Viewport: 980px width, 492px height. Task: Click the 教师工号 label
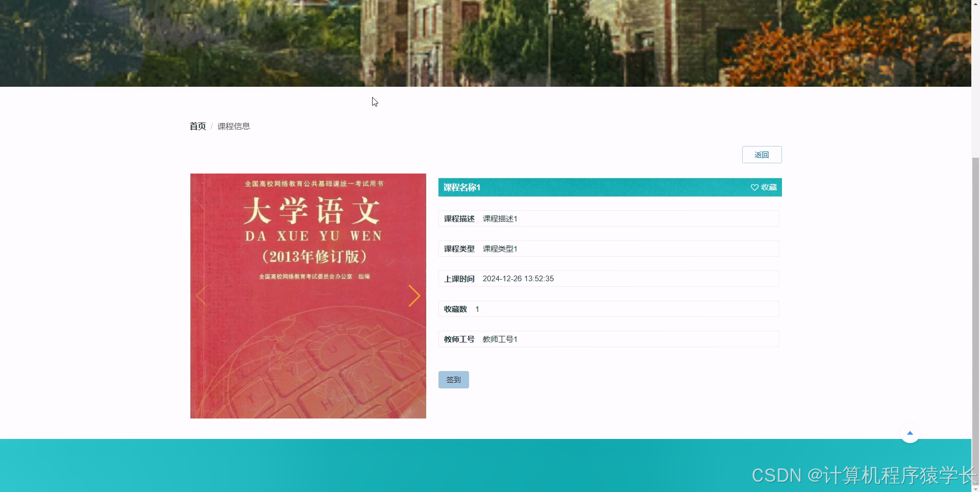click(459, 339)
